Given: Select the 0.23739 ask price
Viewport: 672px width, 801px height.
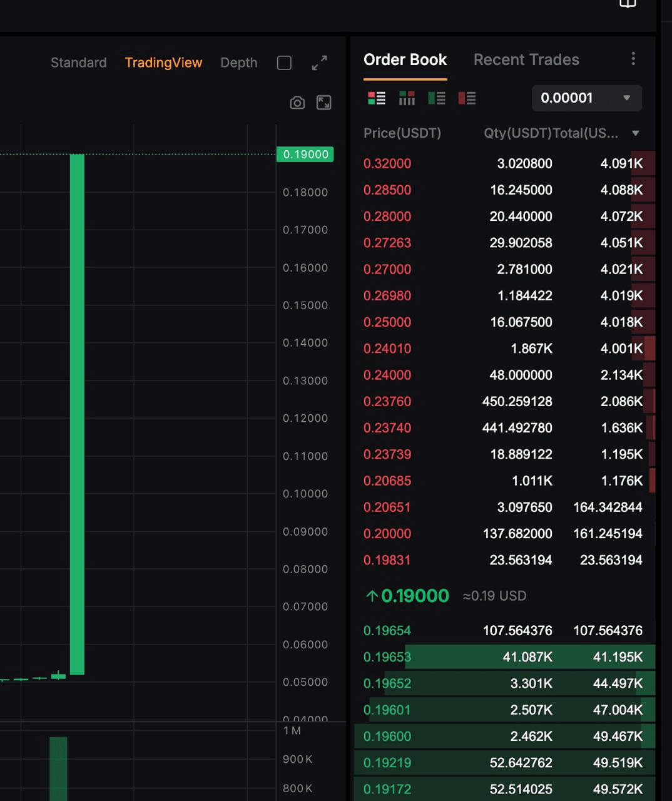Looking at the screenshot, I should 387,454.
